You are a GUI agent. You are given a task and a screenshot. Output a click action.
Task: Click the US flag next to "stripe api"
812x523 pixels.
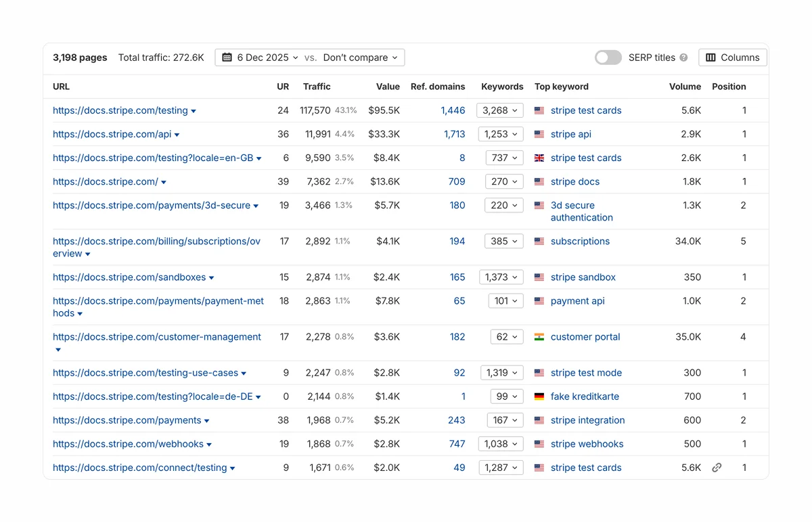pos(538,134)
